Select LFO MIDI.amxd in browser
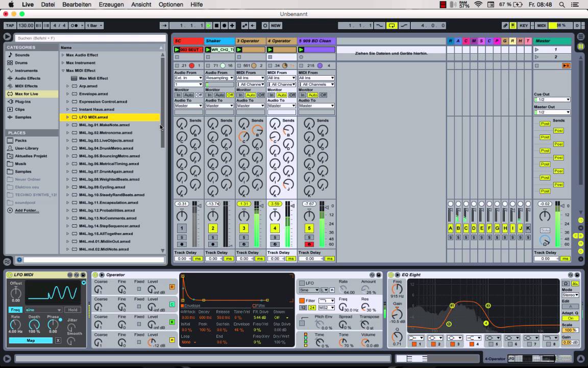 click(x=110, y=117)
